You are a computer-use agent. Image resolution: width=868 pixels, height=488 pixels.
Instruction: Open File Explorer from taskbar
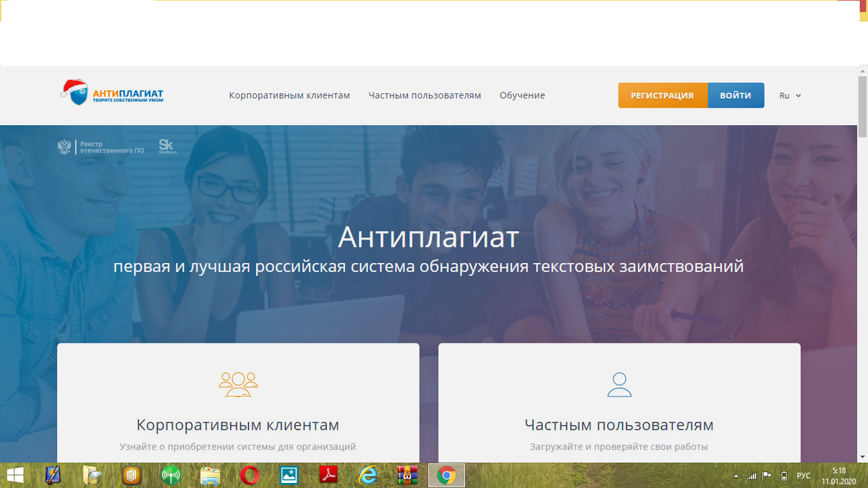click(x=210, y=475)
